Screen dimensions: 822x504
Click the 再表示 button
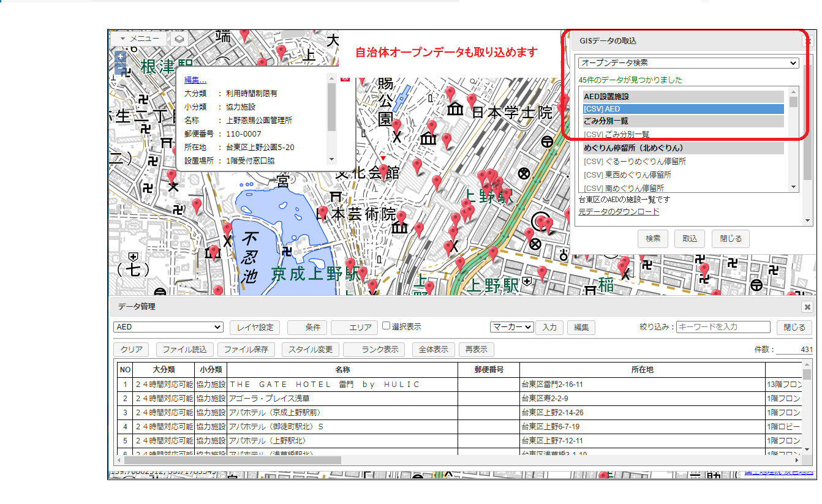[477, 350]
